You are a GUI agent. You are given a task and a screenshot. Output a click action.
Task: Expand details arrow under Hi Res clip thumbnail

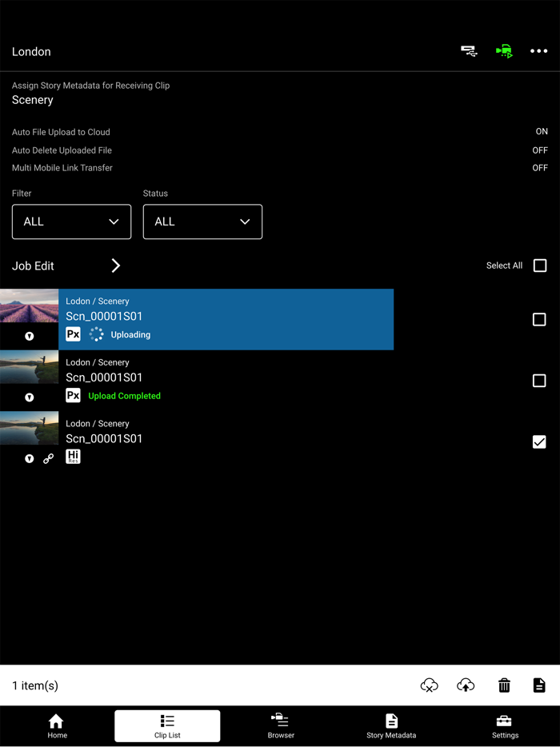pos(29,459)
